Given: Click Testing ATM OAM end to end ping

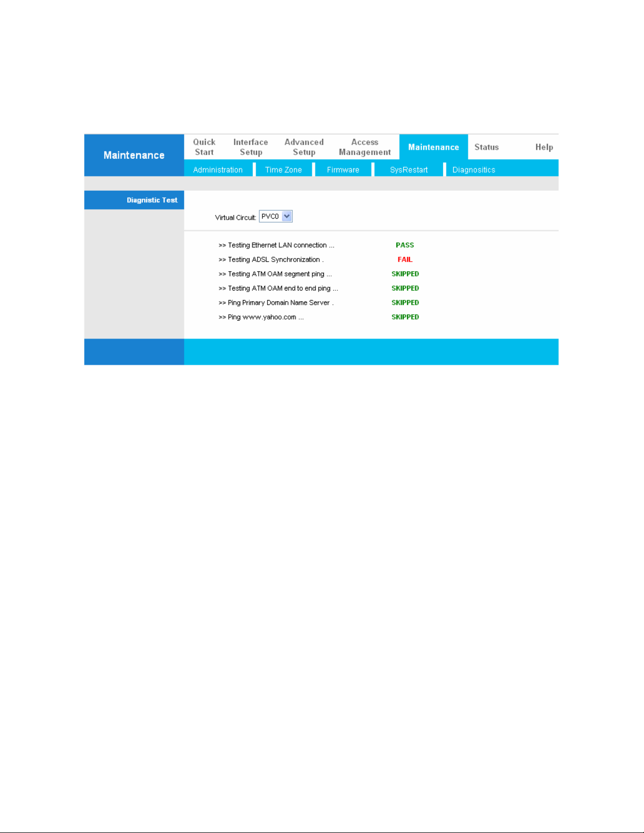Looking at the screenshot, I should click(279, 289).
